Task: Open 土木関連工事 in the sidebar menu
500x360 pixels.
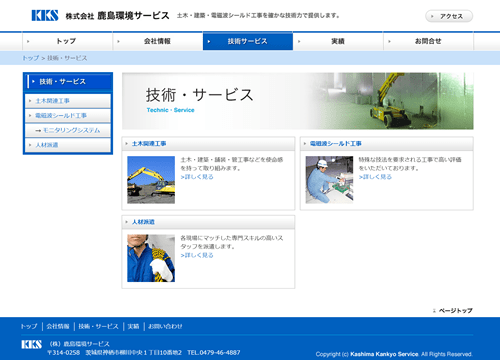Action: point(68,101)
